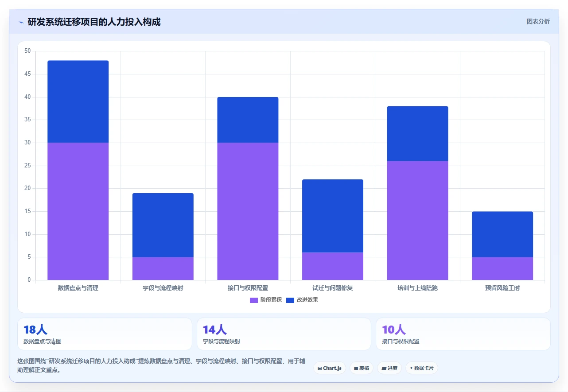This screenshot has width=568, height=392.
Task: Click the lightning icon beside the chart title
Action: point(21,22)
